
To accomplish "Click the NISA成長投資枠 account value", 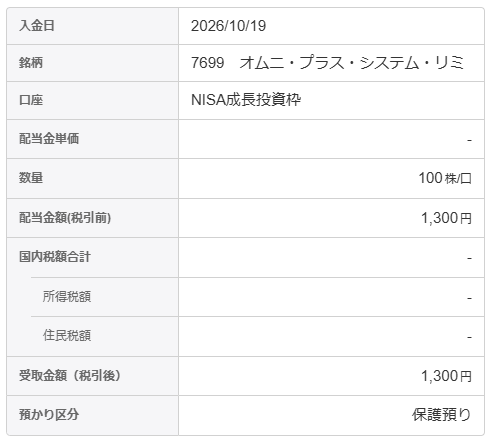I will click(246, 100).
